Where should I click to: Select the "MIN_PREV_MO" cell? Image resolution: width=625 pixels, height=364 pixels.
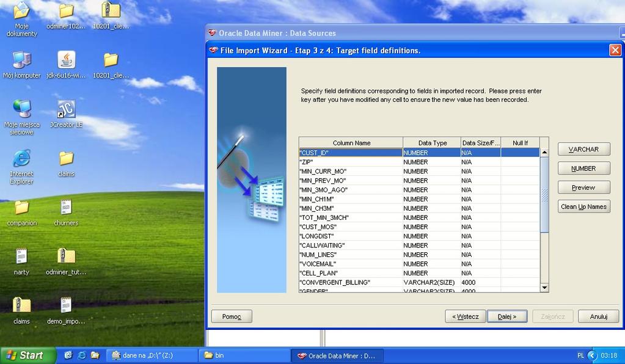[x=351, y=180]
